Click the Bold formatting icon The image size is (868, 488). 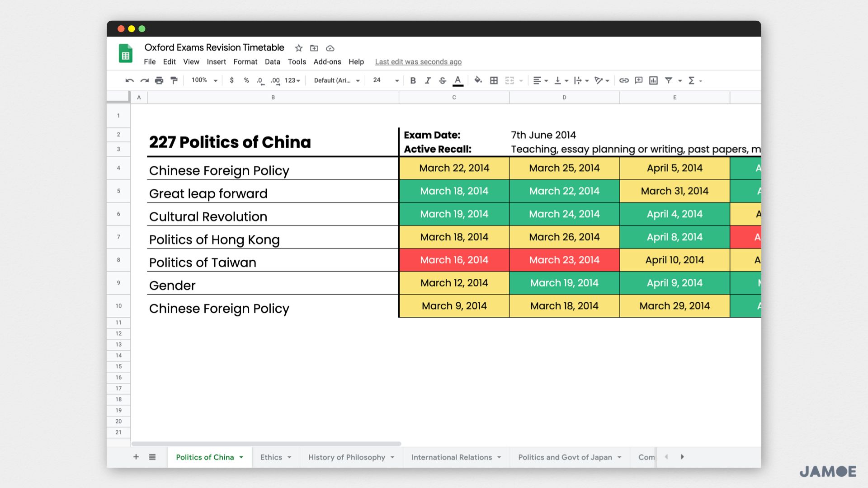click(413, 80)
